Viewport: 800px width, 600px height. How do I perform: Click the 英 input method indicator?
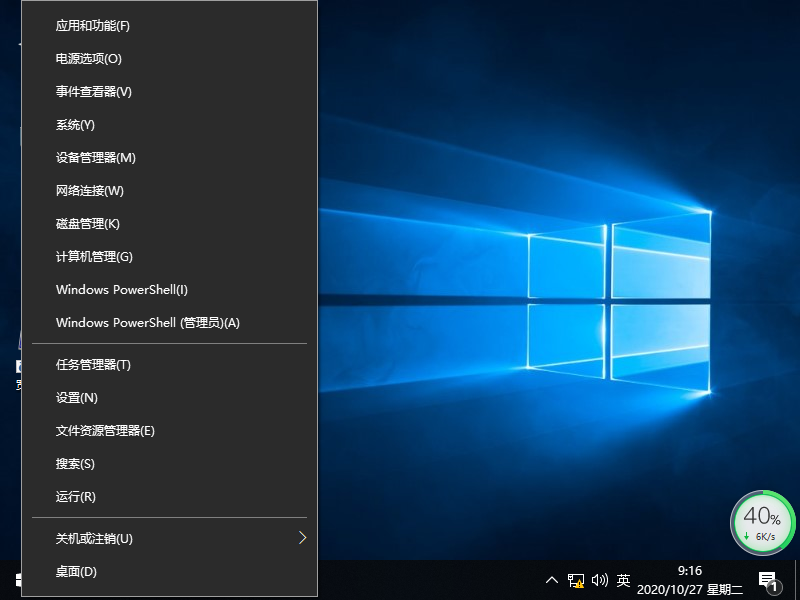(624, 580)
